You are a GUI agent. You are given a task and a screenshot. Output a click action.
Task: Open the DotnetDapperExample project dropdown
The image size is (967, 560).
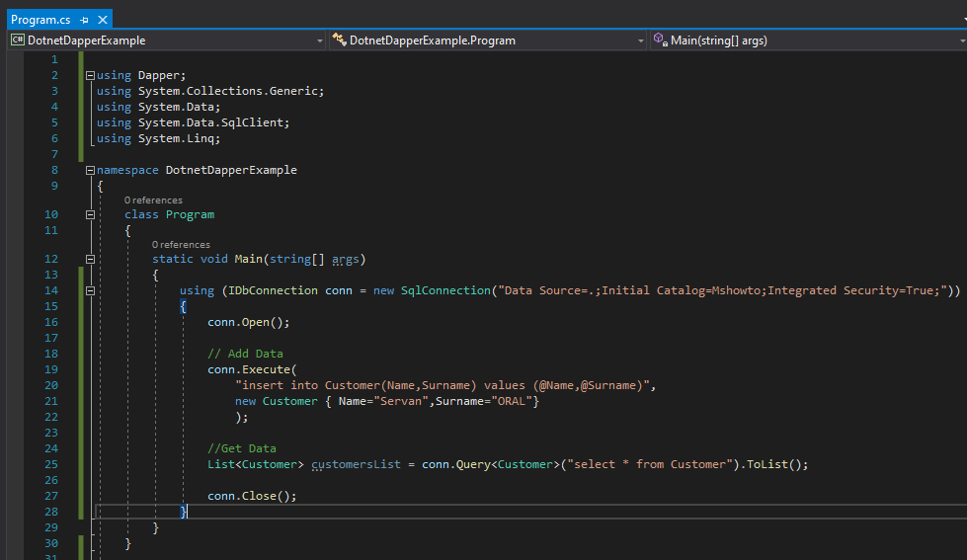(x=319, y=40)
